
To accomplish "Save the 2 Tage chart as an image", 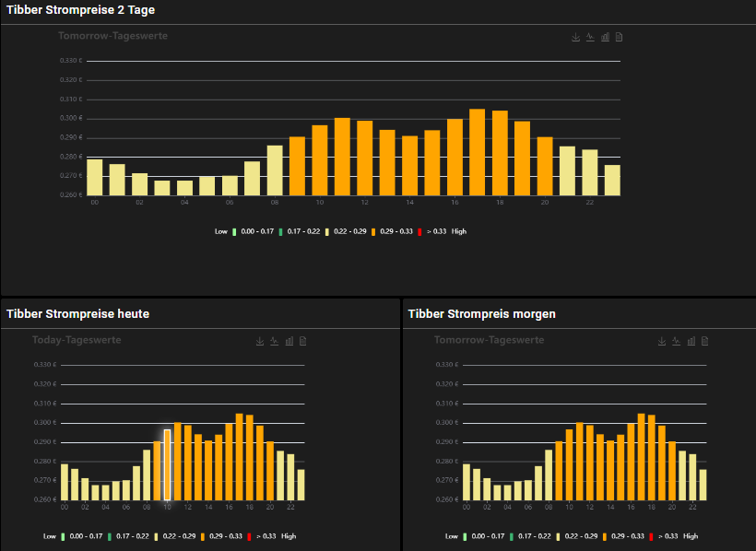I will [x=575, y=37].
